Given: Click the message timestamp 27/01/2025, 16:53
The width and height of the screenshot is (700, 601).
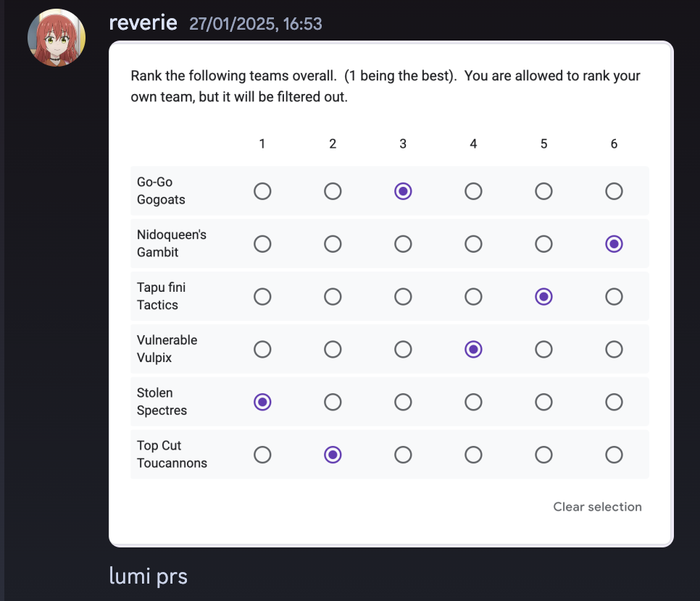Looking at the screenshot, I should [255, 24].
